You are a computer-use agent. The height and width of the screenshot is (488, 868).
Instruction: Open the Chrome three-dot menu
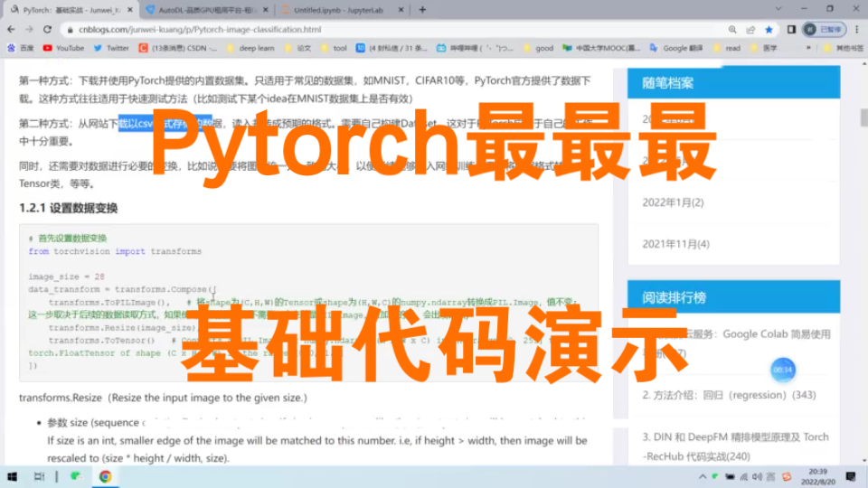(x=857, y=29)
